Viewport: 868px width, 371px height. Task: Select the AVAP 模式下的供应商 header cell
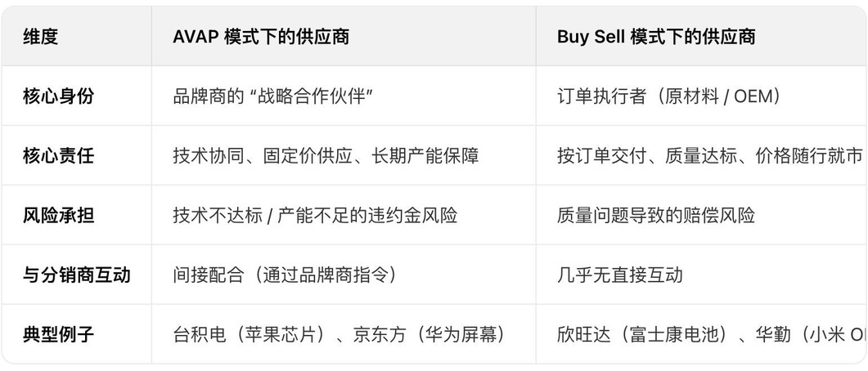(261, 37)
